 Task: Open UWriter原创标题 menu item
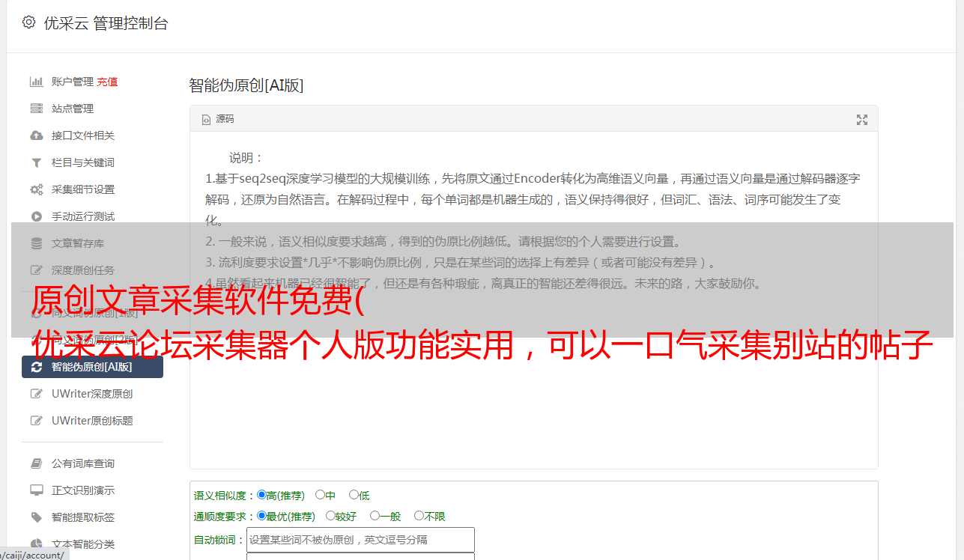click(x=92, y=421)
